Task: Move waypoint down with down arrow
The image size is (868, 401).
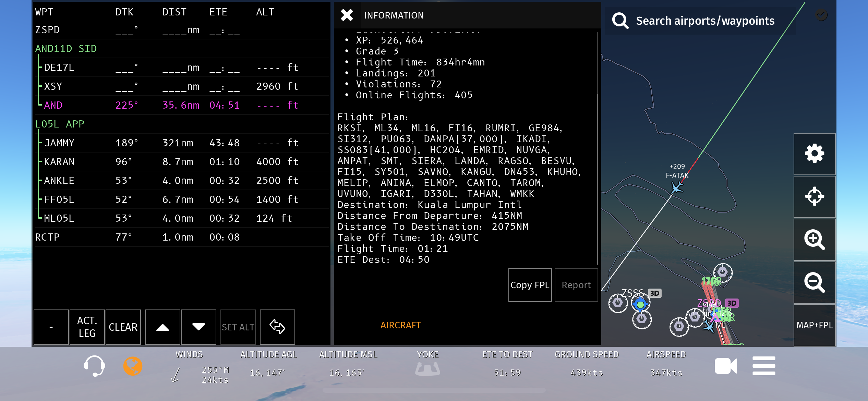Action: click(198, 327)
